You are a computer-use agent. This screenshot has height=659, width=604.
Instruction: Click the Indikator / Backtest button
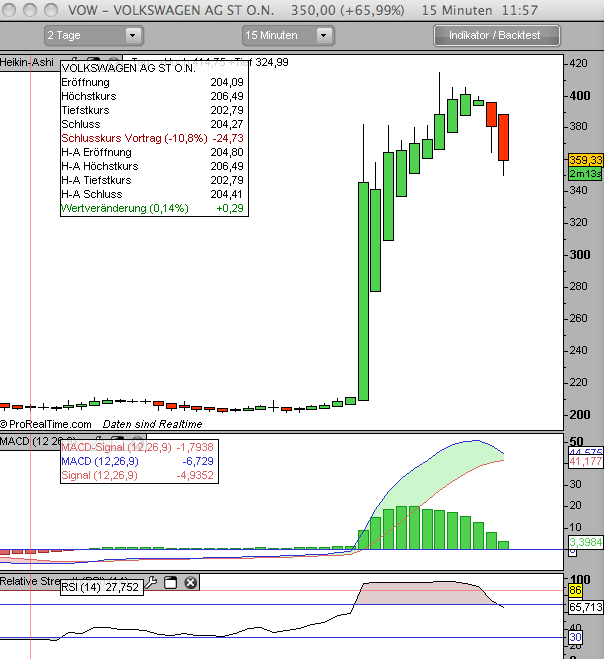point(497,35)
